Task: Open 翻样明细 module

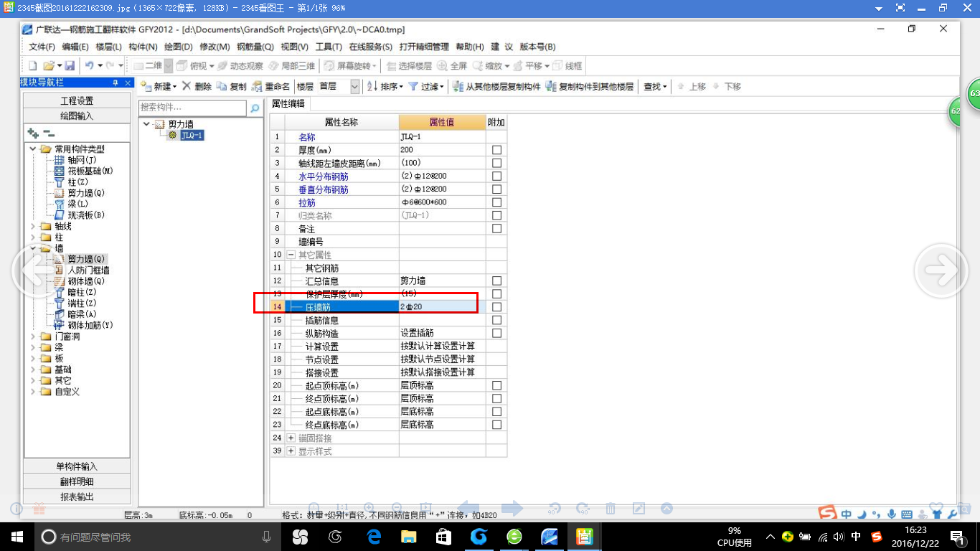Action: (x=77, y=481)
